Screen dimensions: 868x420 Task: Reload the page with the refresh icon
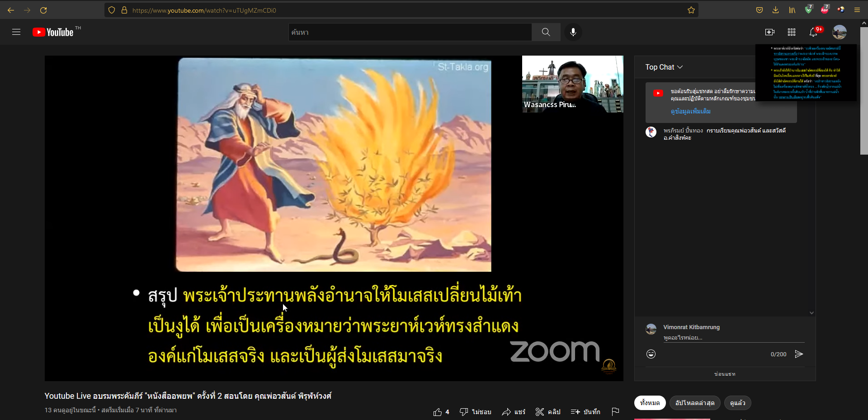point(43,10)
